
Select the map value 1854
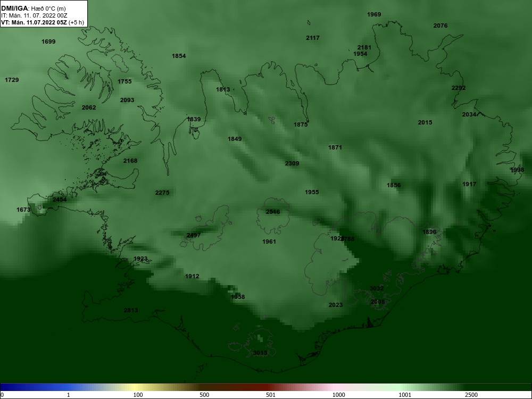(x=179, y=56)
